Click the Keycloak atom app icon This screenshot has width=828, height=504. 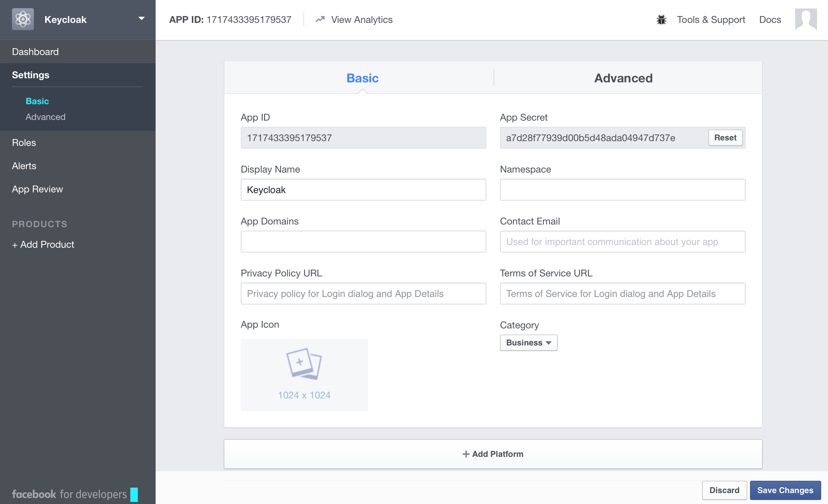pos(23,19)
